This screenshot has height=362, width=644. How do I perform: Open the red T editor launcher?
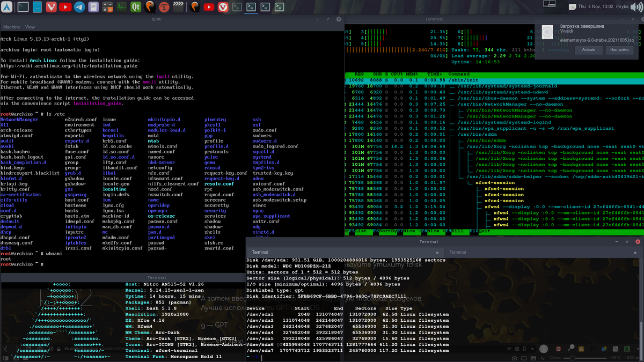(164, 7)
